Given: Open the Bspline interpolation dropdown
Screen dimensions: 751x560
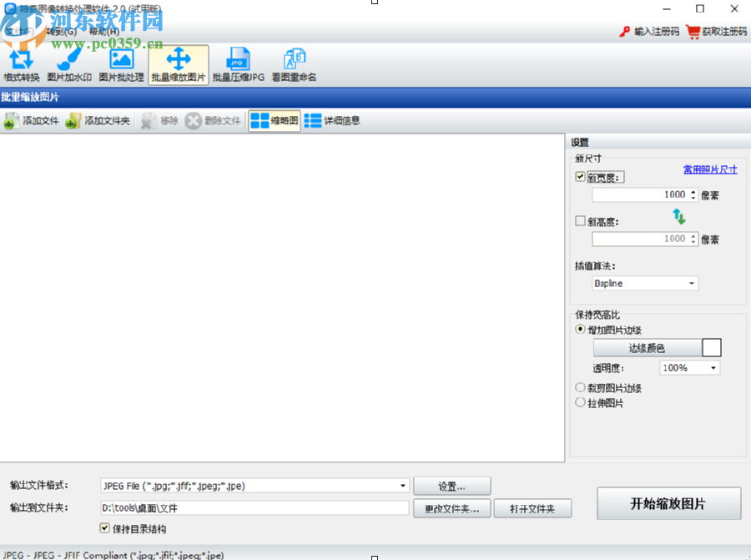Looking at the screenshot, I should [x=645, y=283].
